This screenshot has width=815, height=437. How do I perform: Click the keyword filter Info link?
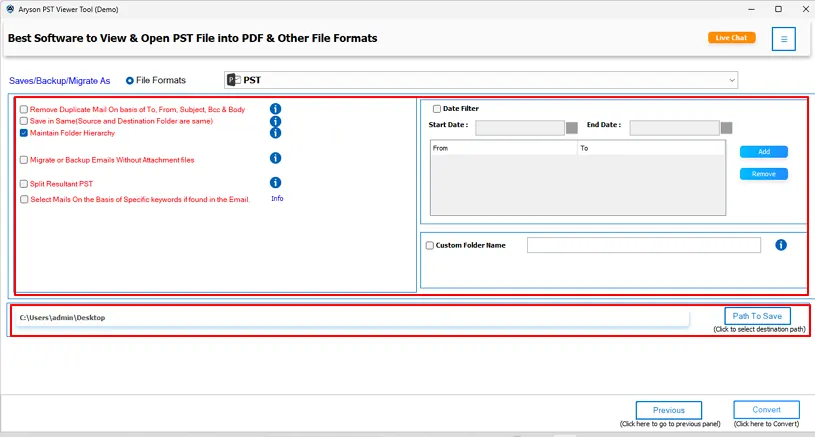point(277,198)
